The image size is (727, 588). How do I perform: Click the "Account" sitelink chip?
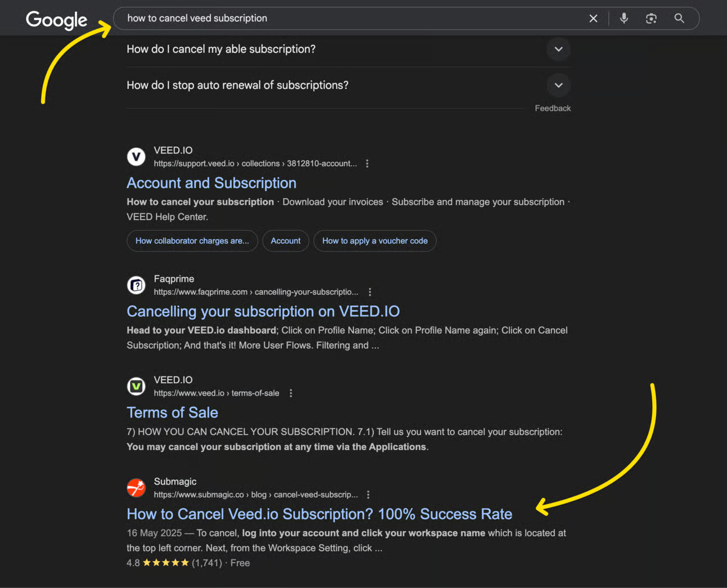(x=285, y=241)
